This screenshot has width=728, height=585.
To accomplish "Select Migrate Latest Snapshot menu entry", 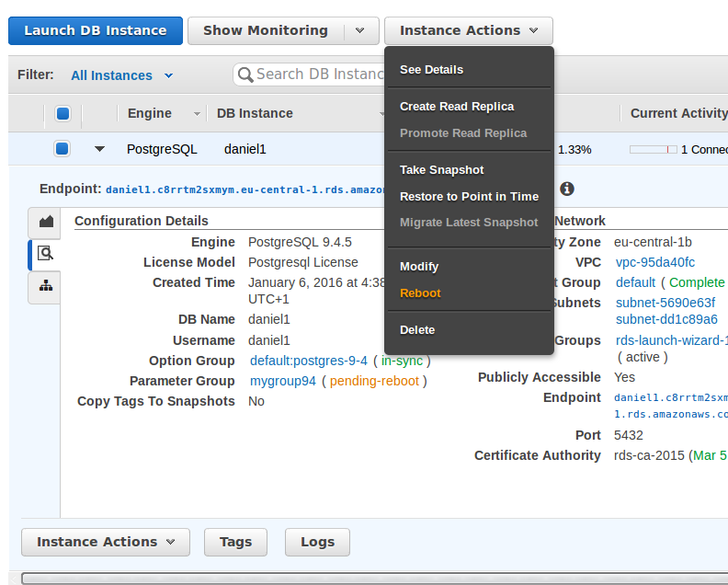I will pyautogui.click(x=469, y=223).
